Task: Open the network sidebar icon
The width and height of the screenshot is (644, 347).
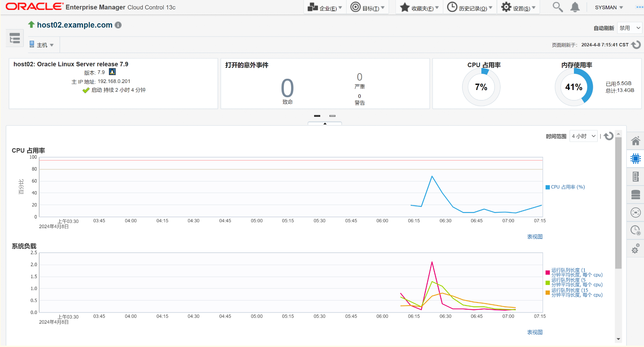Action: click(635, 212)
